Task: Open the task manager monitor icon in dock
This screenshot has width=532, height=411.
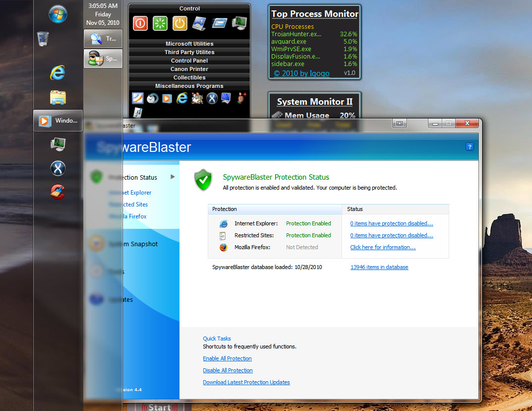Action: (58, 144)
